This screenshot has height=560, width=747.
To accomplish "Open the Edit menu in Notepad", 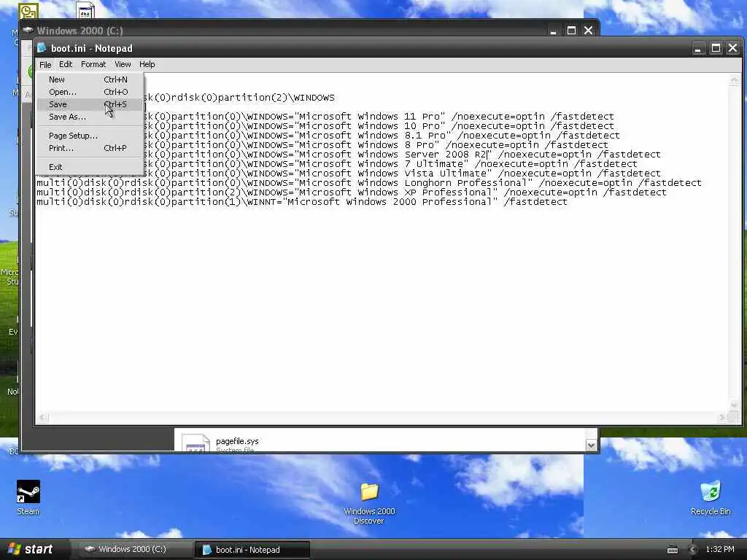I will pyautogui.click(x=66, y=64).
